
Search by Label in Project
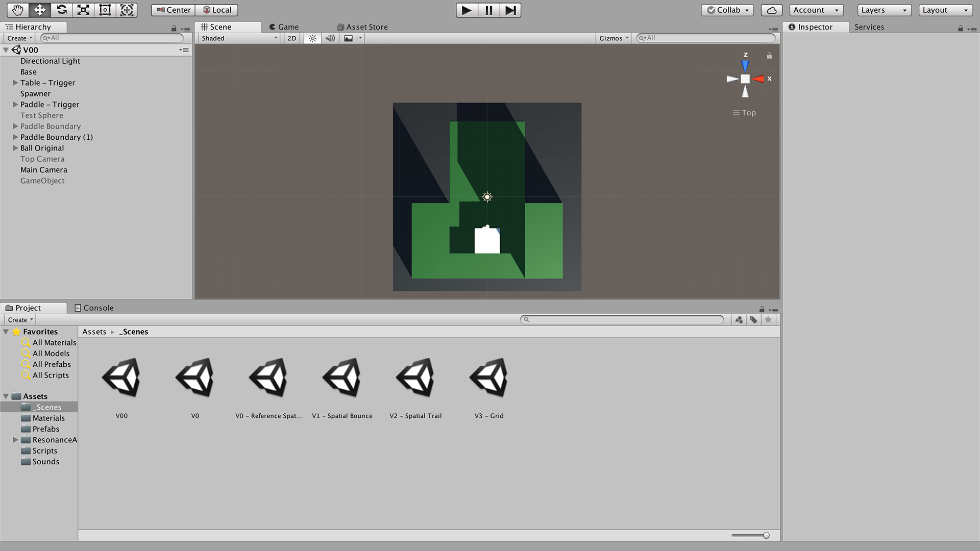tap(753, 320)
